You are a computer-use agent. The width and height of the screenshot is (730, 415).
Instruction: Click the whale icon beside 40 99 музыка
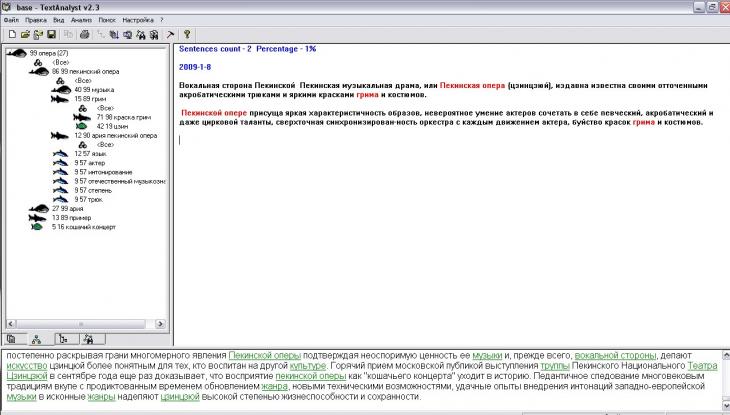(61, 89)
